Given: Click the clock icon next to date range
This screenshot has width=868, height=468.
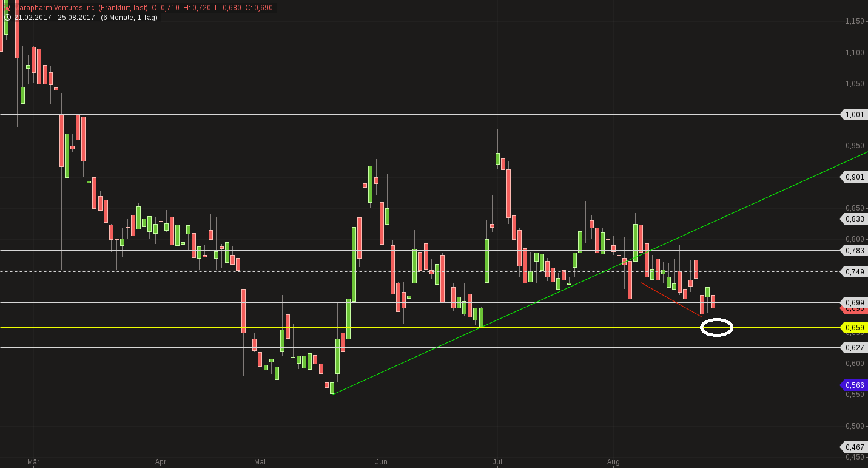Looking at the screenshot, I should [7, 18].
